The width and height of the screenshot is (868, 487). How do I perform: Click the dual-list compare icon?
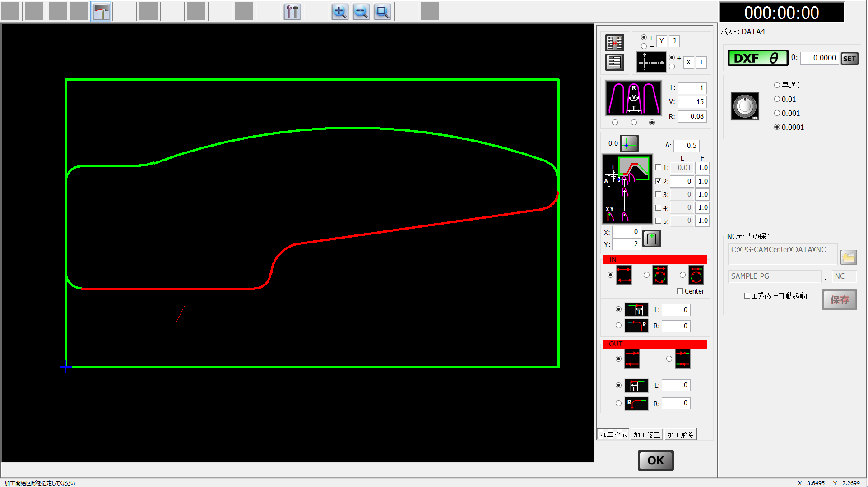(615, 43)
